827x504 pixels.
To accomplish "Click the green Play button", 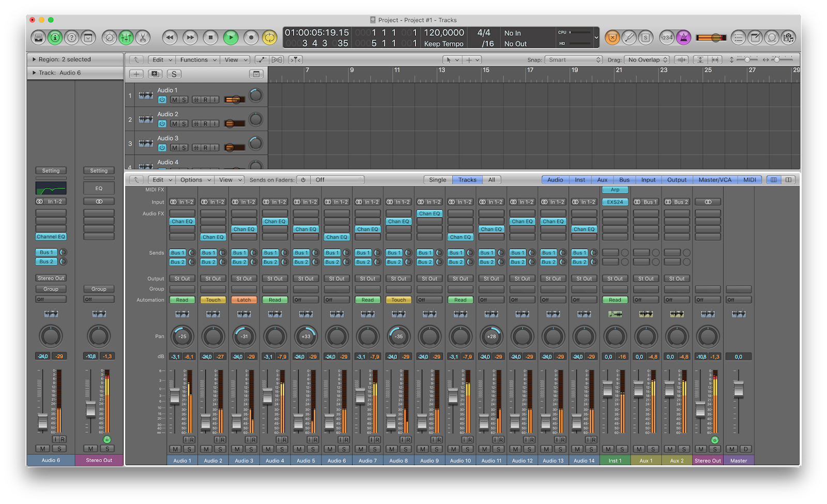I will 231,37.
